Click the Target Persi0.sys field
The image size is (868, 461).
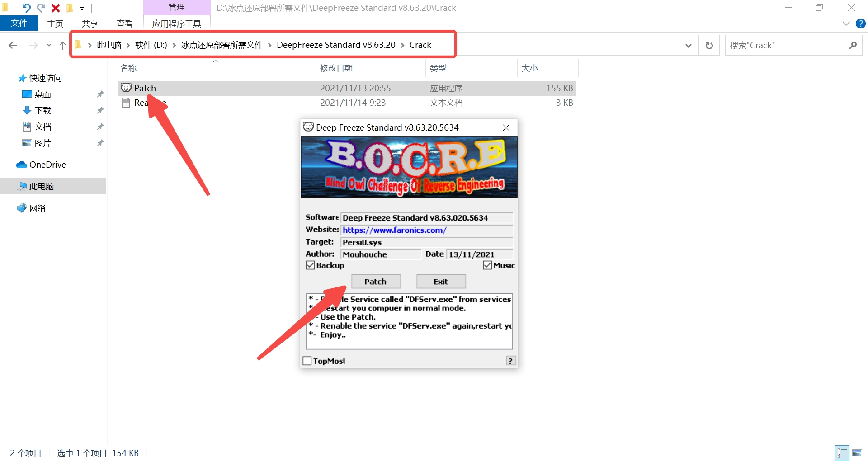tap(427, 242)
